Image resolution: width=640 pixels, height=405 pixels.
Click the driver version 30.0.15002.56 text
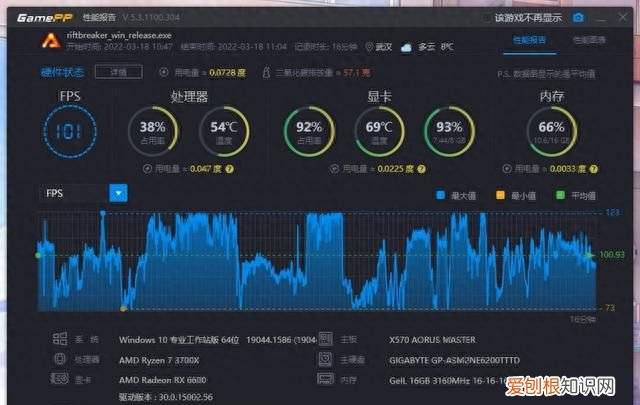[x=166, y=396]
